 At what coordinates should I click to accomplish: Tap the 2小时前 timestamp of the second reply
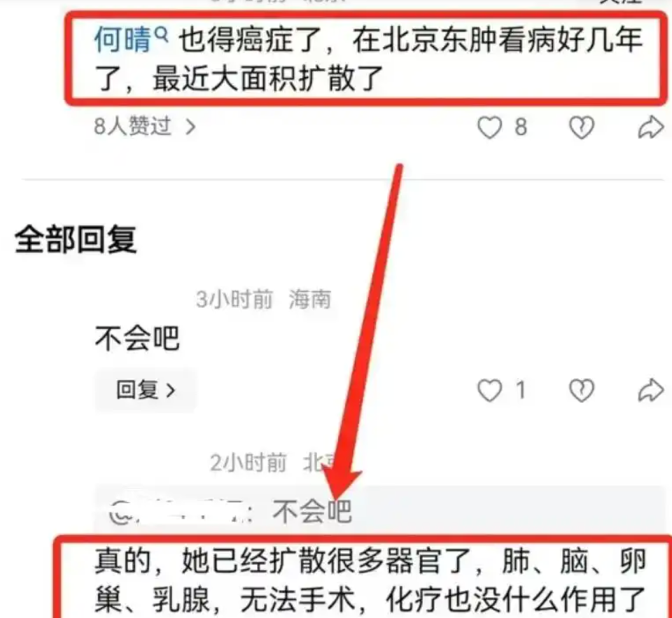pos(248,463)
